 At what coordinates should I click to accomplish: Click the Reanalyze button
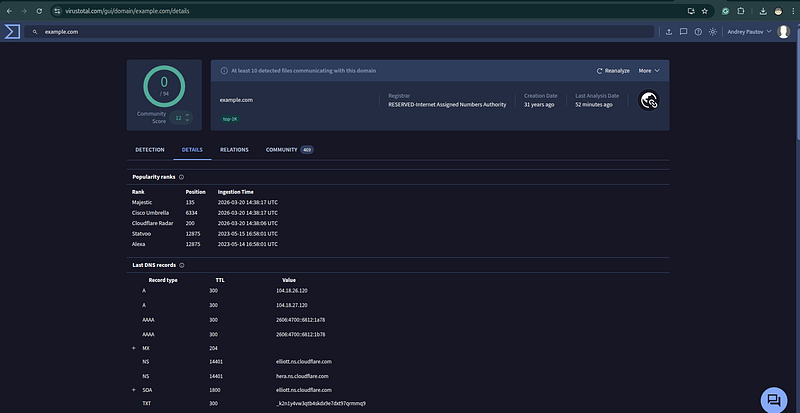pos(613,71)
